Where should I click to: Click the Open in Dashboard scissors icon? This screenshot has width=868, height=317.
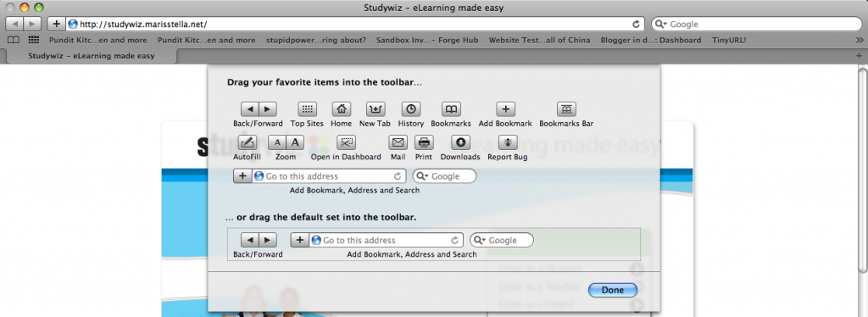point(346,142)
